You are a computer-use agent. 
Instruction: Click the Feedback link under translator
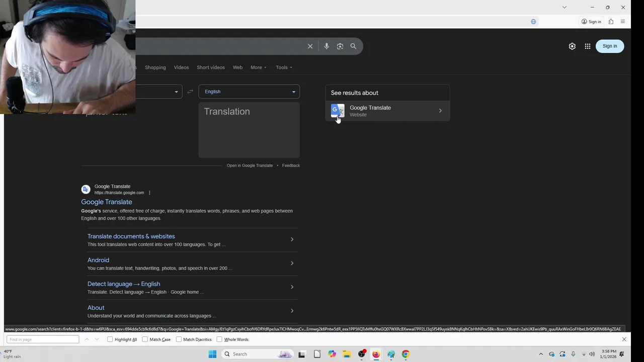291,165
